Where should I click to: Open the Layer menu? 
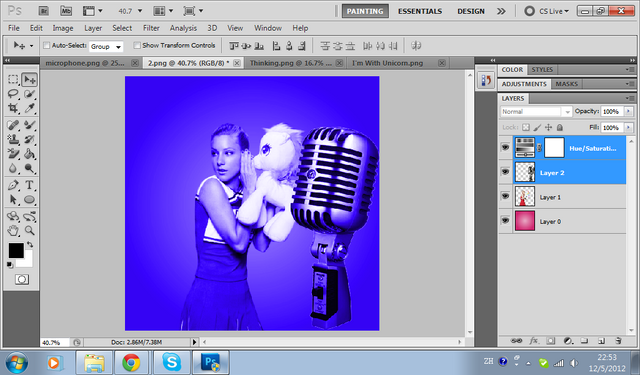tap(93, 28)
